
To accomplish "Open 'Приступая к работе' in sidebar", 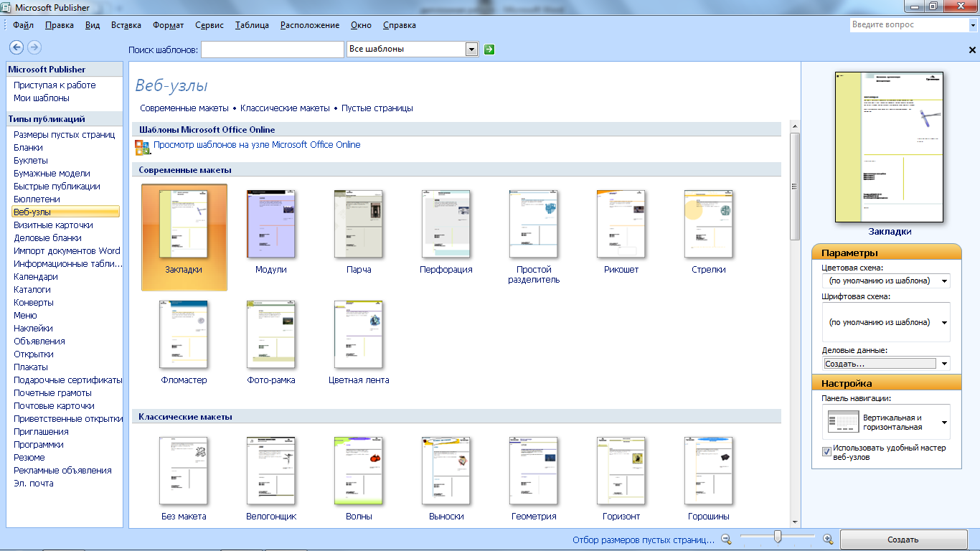I will (55, 85).
